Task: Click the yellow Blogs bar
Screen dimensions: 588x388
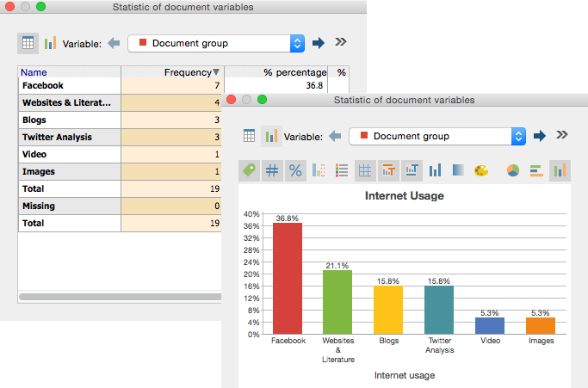Action: [x=388, y=310]
